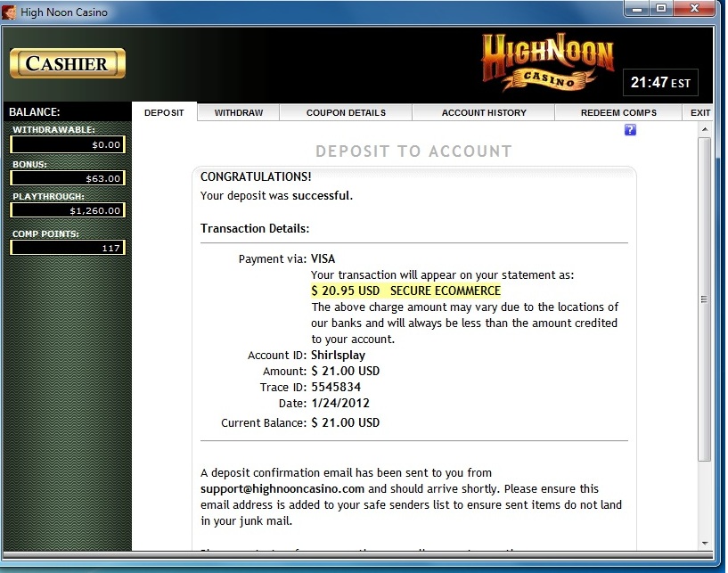728x573 pixels.
Task: Click the 21:47 EST clock display
Action: (x=660, y=83)
